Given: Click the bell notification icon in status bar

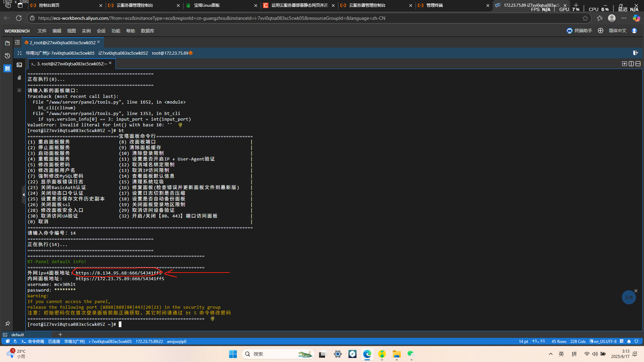Looking at the screenshot, I should click(x=629, y=341).
